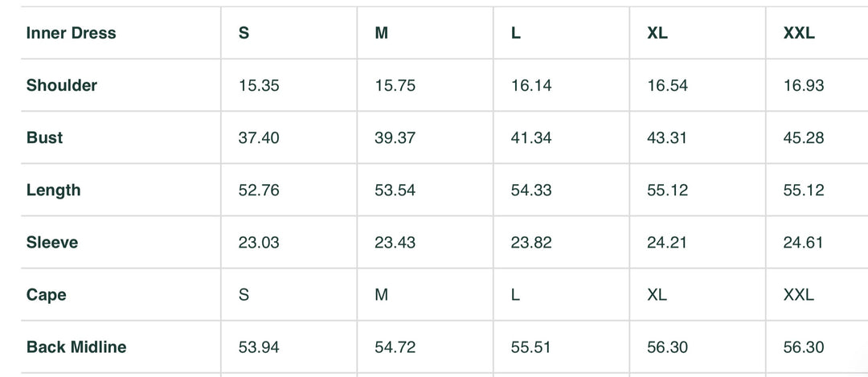Click the 15.35 shoulder value
Viewport: 868px width, 377px height.
click(x=259, y=85)
